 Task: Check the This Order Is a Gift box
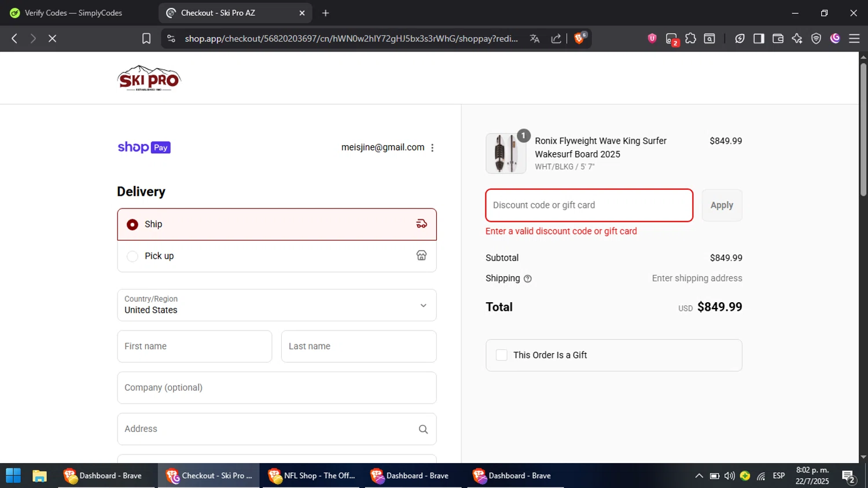point(502,355)
